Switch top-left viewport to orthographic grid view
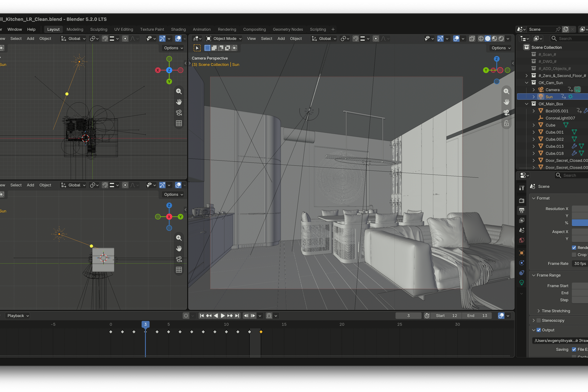Viewport: 588px width, 392px height. click(179, 123)
